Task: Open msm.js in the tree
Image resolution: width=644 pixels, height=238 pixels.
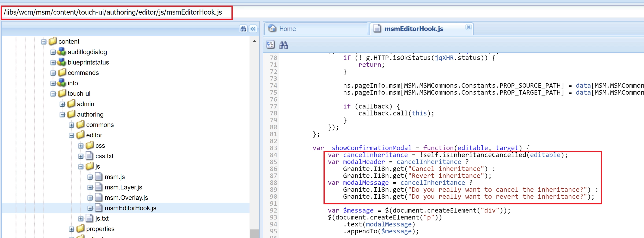Action: coord(114,177)
